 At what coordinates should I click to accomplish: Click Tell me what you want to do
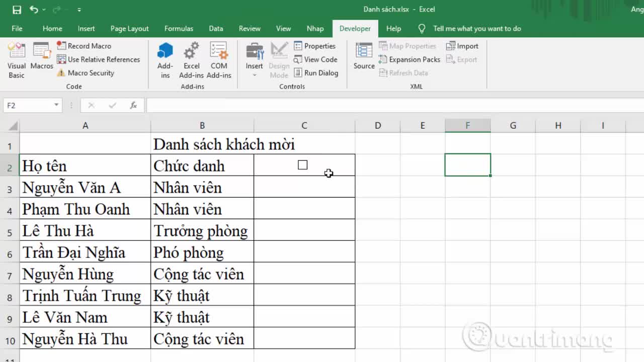point(476,29)
